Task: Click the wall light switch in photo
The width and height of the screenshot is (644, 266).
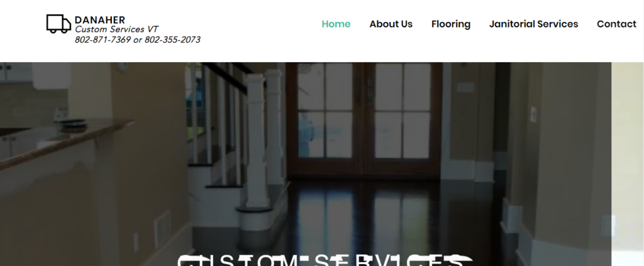Action: [x=533, y=114]
